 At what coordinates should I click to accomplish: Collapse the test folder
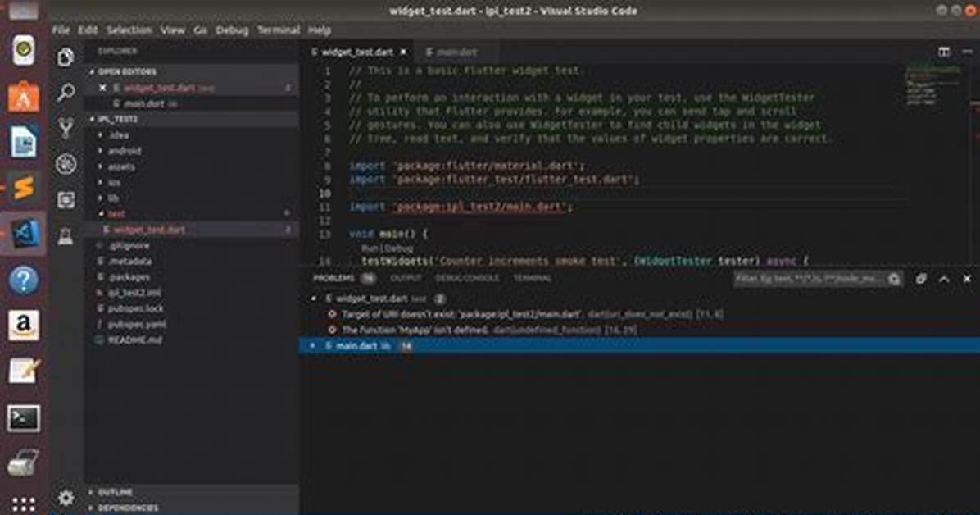(x=116, y=214)
